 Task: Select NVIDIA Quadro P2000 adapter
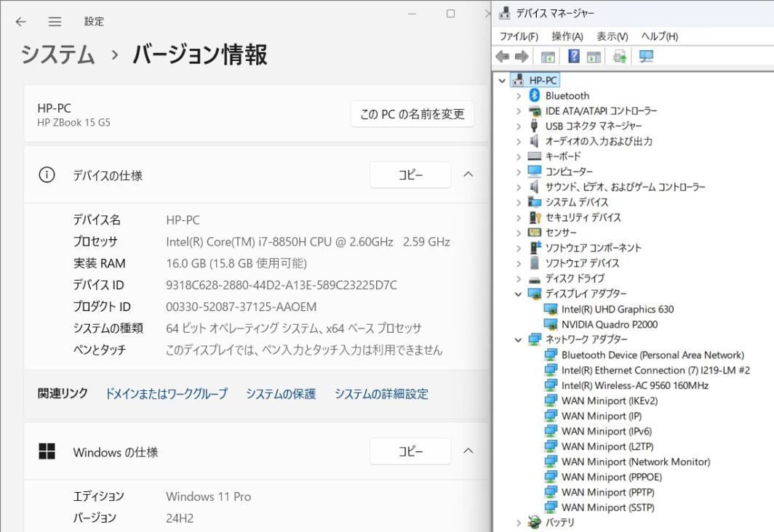point(609,324)
